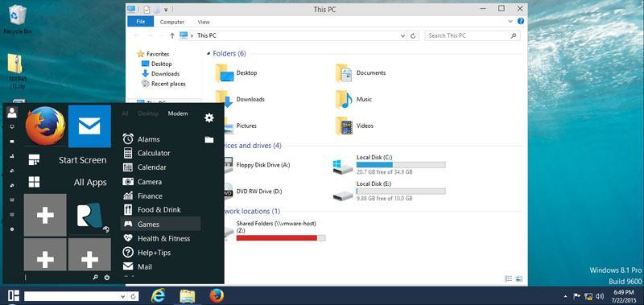
Task: Click the user account avatar icon
Action: coord(12,112)
